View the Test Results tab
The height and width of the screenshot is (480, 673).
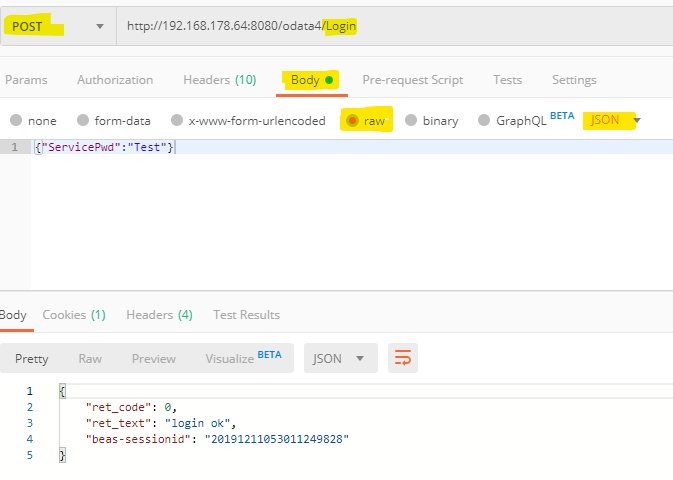(246, 315)
